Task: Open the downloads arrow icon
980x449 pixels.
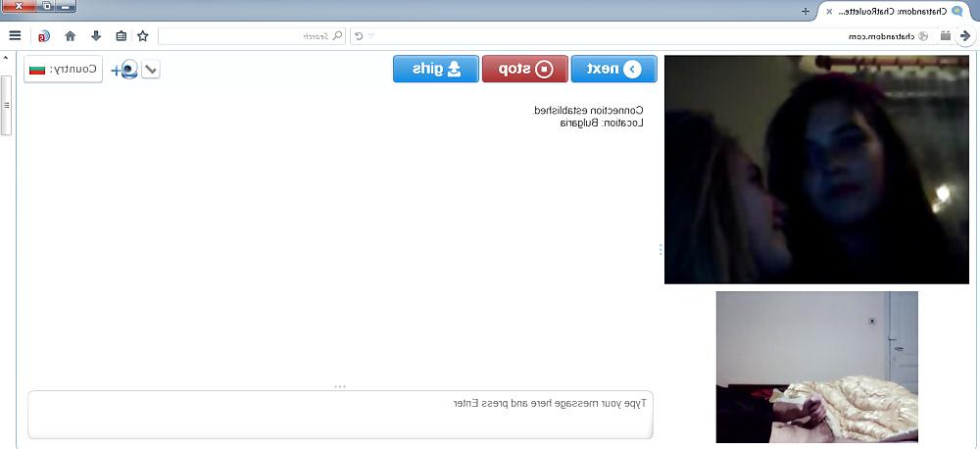Action: tap(96, 35)
